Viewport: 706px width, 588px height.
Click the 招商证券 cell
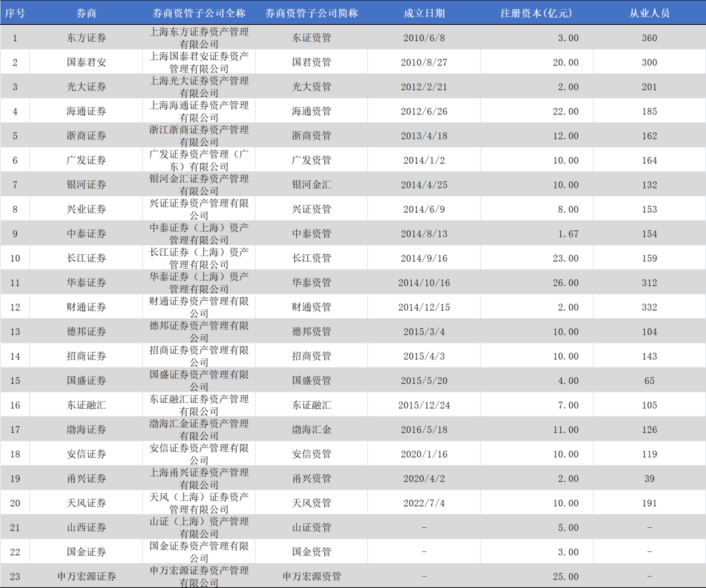tap(86, 356)
